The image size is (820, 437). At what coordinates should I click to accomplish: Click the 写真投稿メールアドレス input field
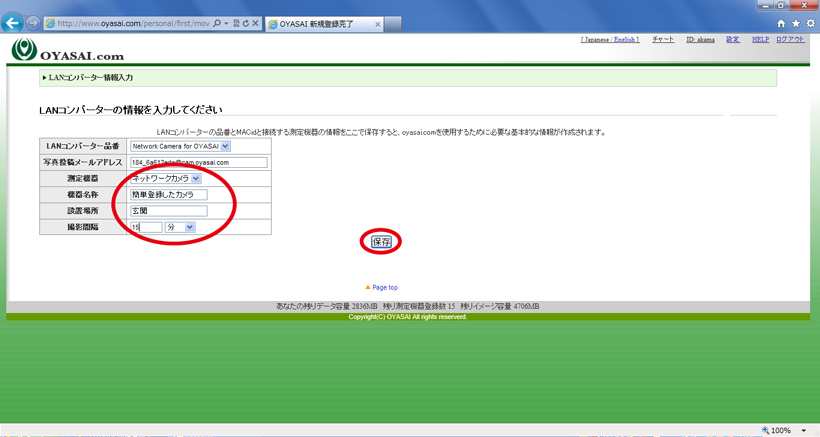coord(199,163)
